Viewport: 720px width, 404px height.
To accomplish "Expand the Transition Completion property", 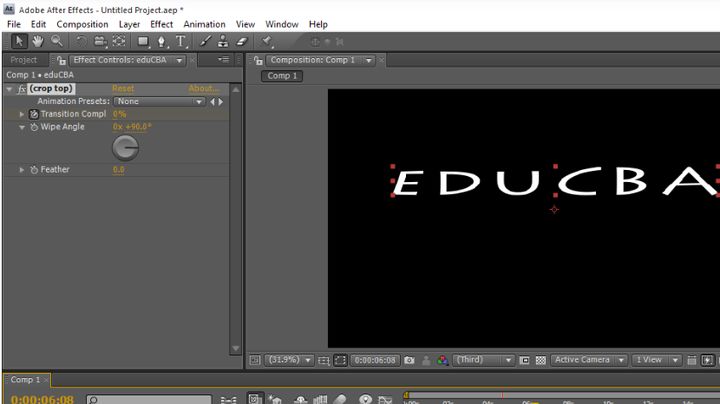I will (x=22, y=114).
